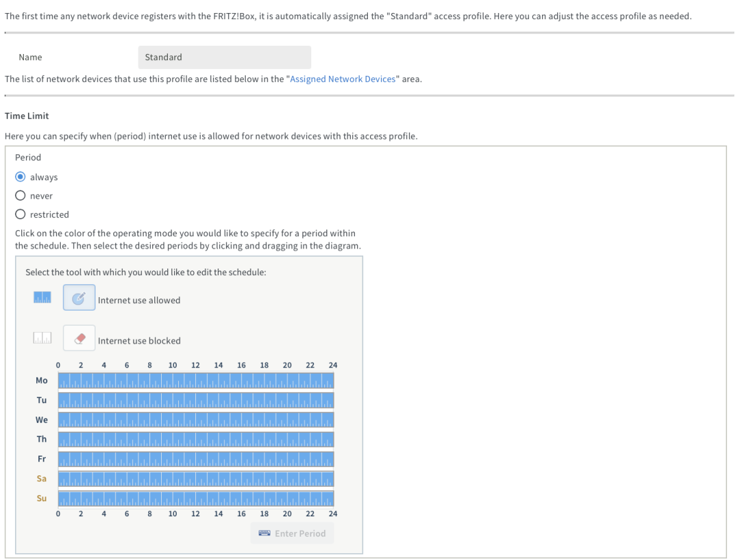Click the Thursday schedule bar

tap(196, 440)
